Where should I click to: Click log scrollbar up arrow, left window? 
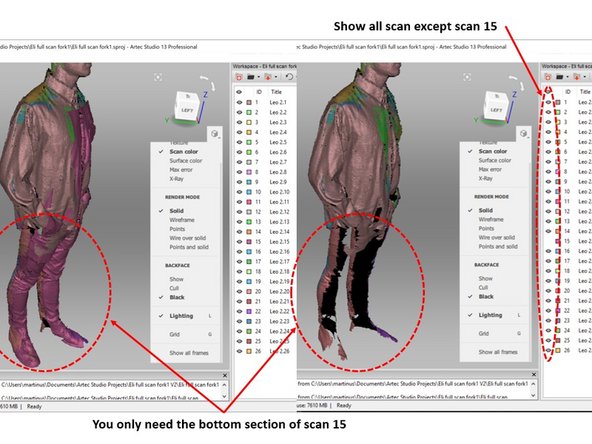coord(224,385)
